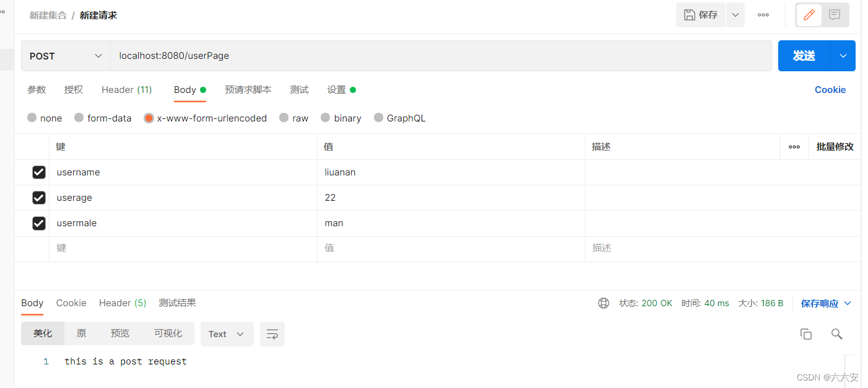Click the 发送 send button

[x=803, y=55]
